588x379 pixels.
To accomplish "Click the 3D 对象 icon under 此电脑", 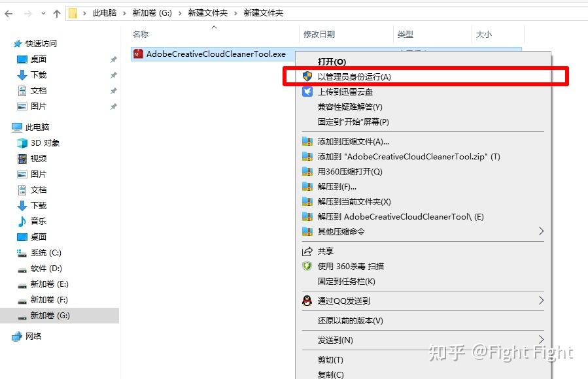I will [x=20, y=142].
